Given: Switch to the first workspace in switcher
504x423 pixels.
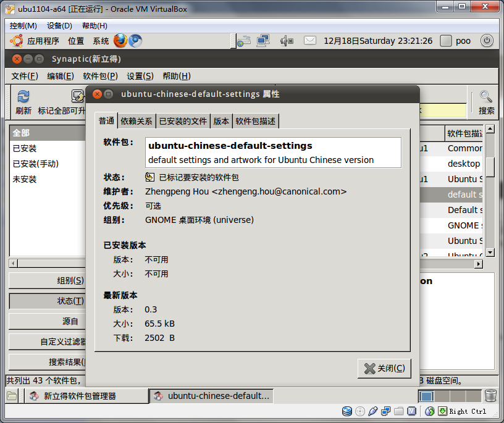Looking at the screenshot, I should tap(426, 396).
